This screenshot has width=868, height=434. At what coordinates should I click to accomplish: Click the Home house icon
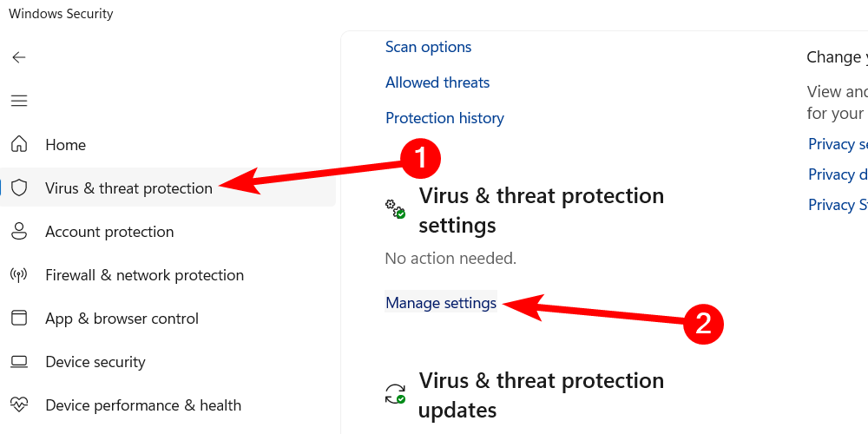pyautogui.click(x=18, y=145)
